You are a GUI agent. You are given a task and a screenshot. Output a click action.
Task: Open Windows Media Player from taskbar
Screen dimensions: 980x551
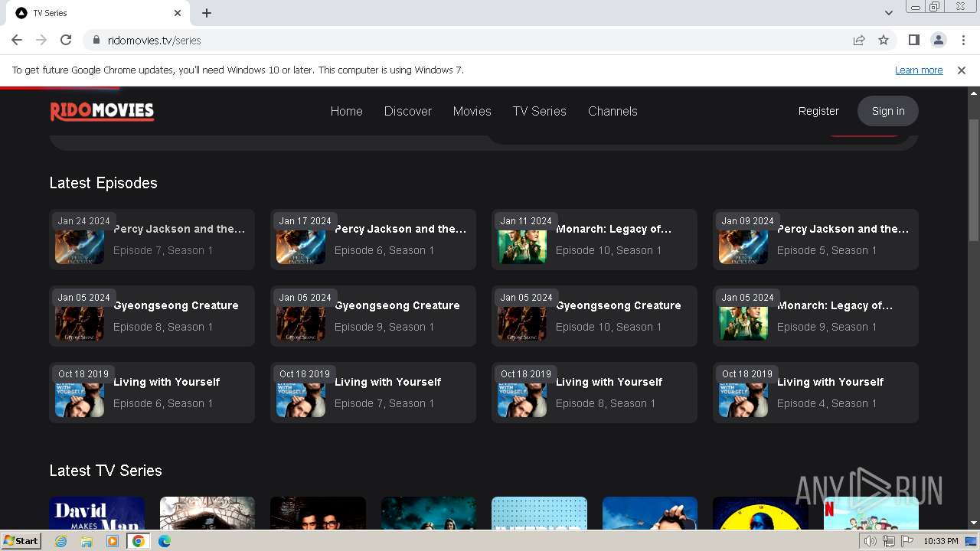click(113, 541)
